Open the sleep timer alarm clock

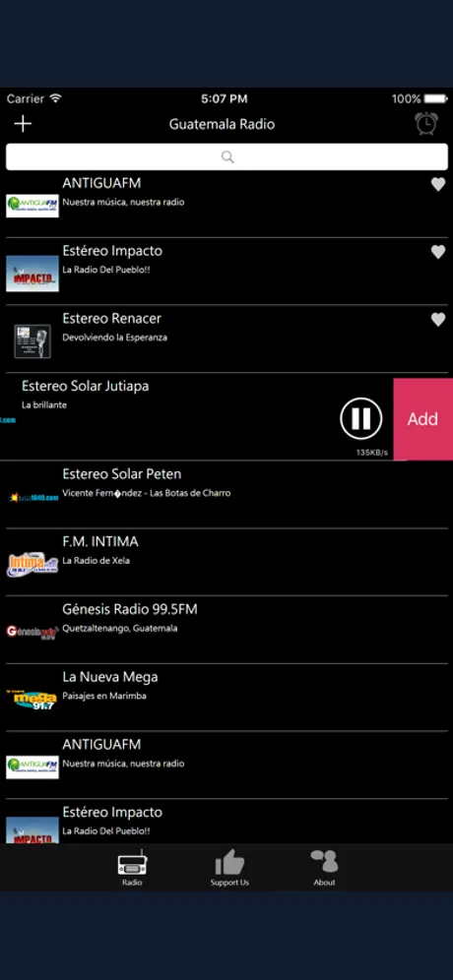tap(426, 123)
